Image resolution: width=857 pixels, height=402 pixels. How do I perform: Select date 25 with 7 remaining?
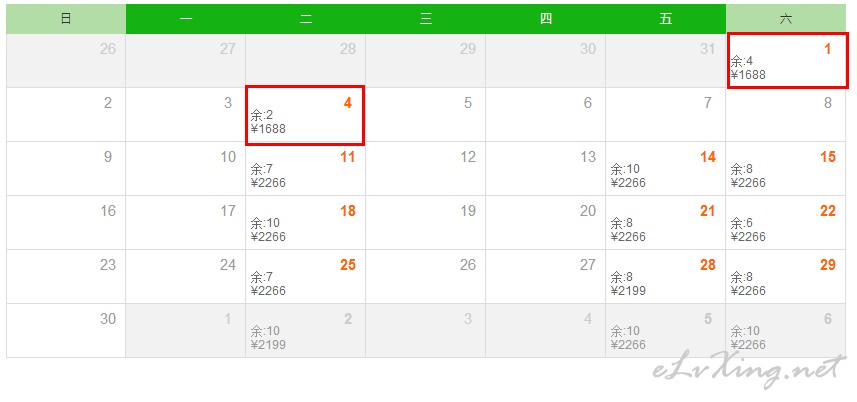306,277
